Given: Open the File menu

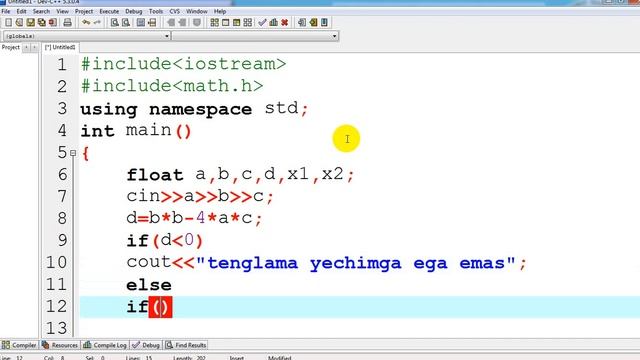Looking at the screenshot, I should [6, 11].
